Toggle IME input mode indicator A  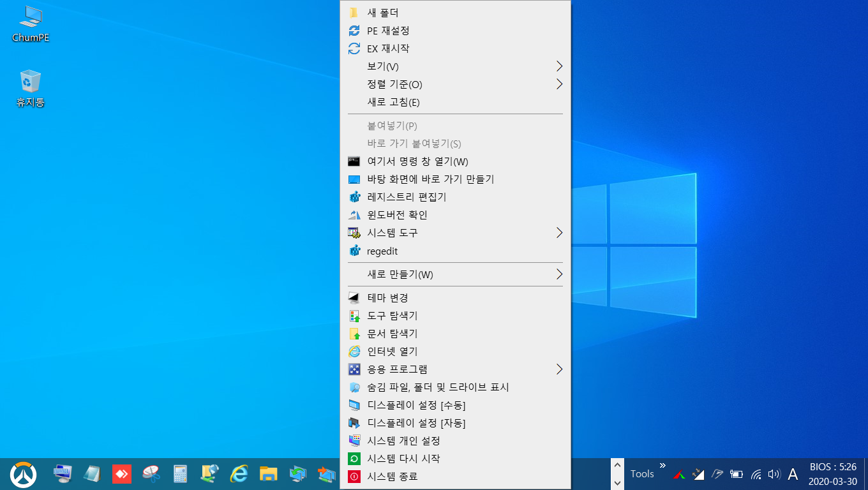793,474
